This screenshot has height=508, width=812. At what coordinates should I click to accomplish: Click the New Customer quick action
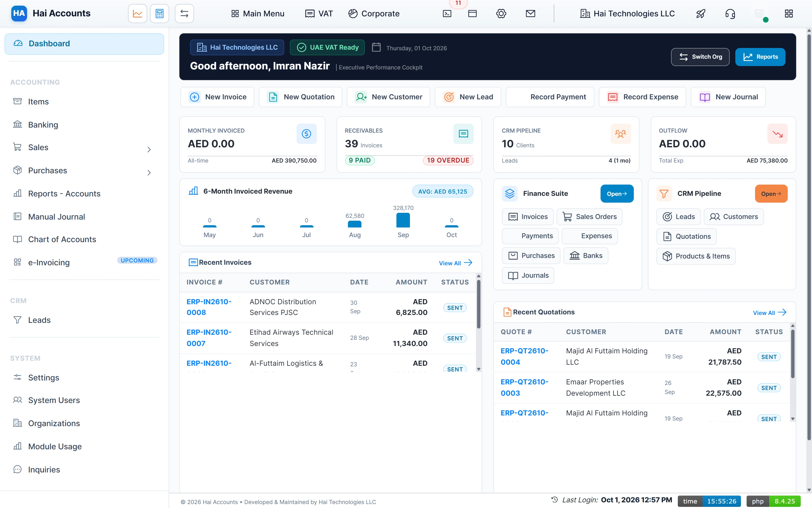pos(388,97)
